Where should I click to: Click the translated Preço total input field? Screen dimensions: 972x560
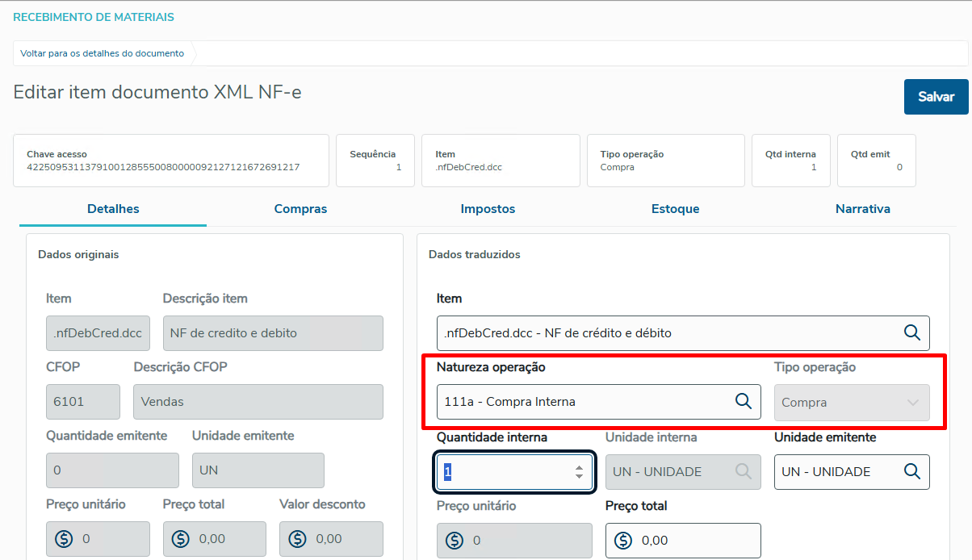(x=694, y=541)
